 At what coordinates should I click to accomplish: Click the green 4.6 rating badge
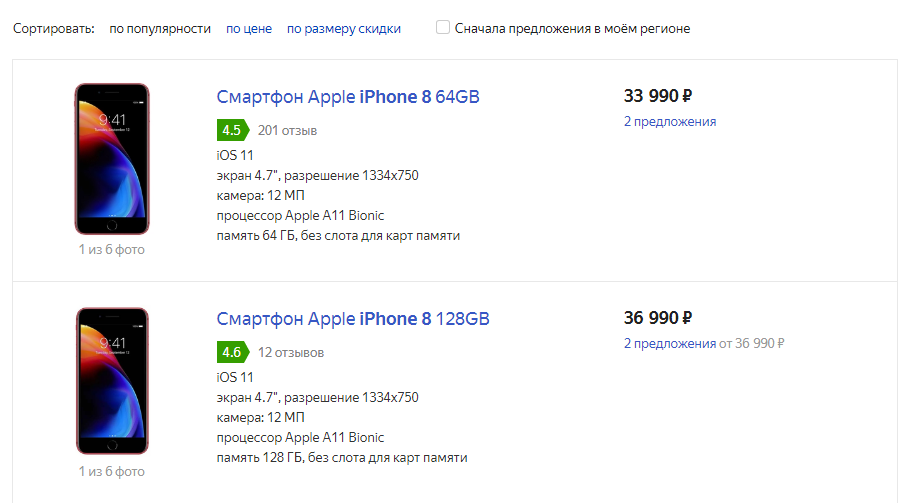(x=232, y=353)
